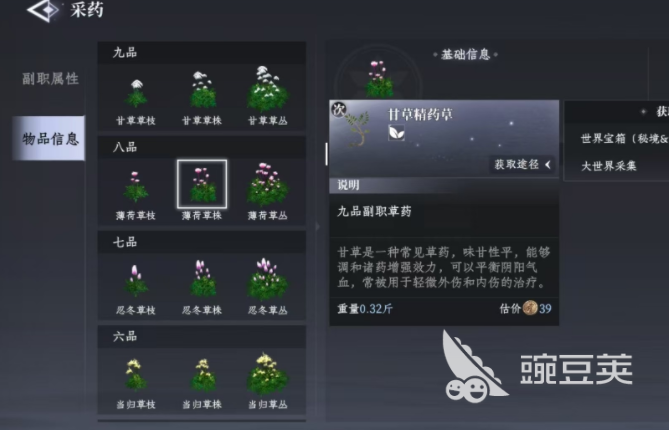This screenshot has width=669, height=430.
Task: Click the highlighted 薄荷草株 herb
Action: (202, 184)
